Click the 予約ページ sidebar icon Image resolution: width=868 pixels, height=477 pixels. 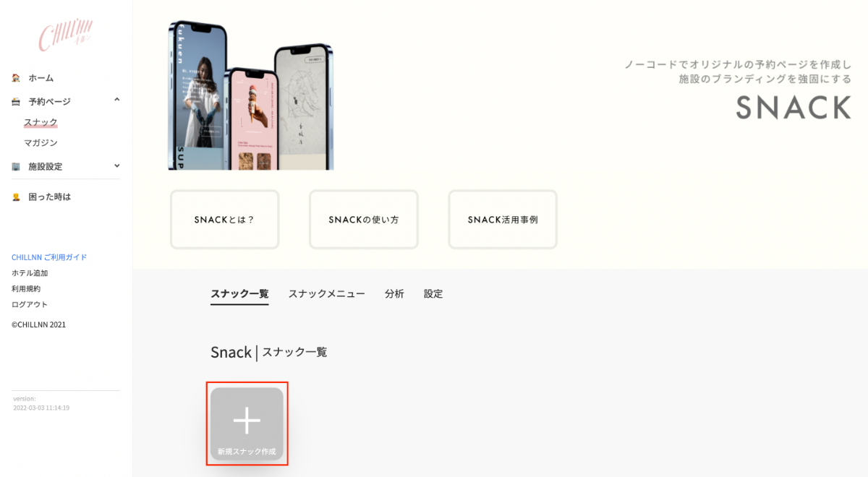16,102
